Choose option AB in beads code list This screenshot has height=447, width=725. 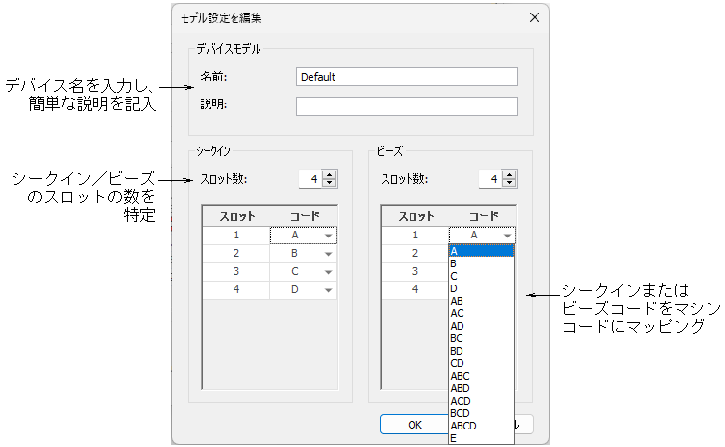tap(481, 301)
